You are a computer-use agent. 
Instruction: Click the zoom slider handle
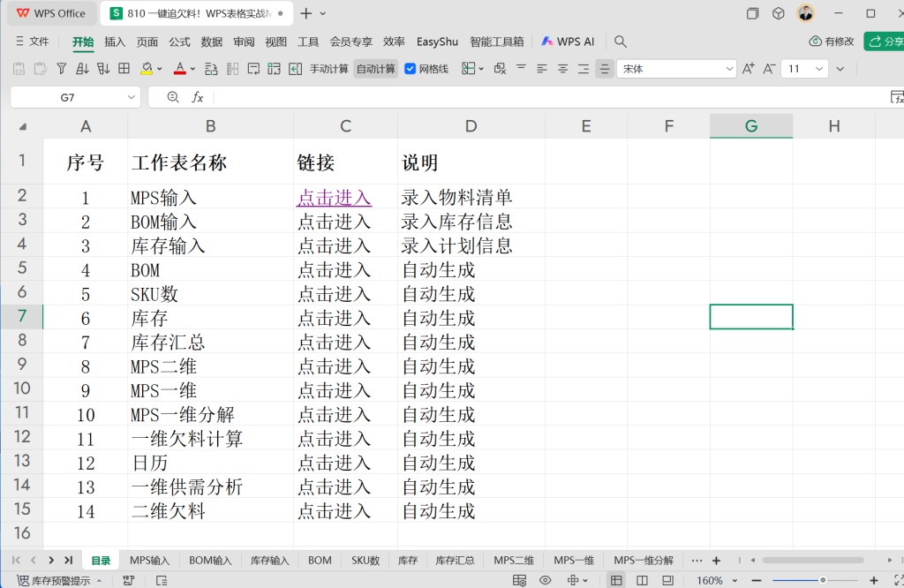coord(823,581)
